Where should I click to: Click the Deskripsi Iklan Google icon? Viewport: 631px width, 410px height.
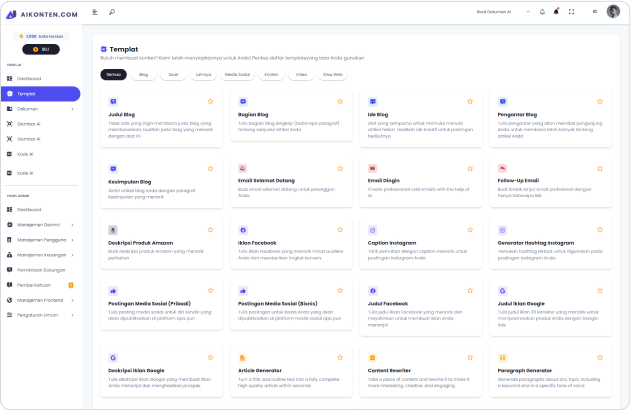click(x=114, y=357)
